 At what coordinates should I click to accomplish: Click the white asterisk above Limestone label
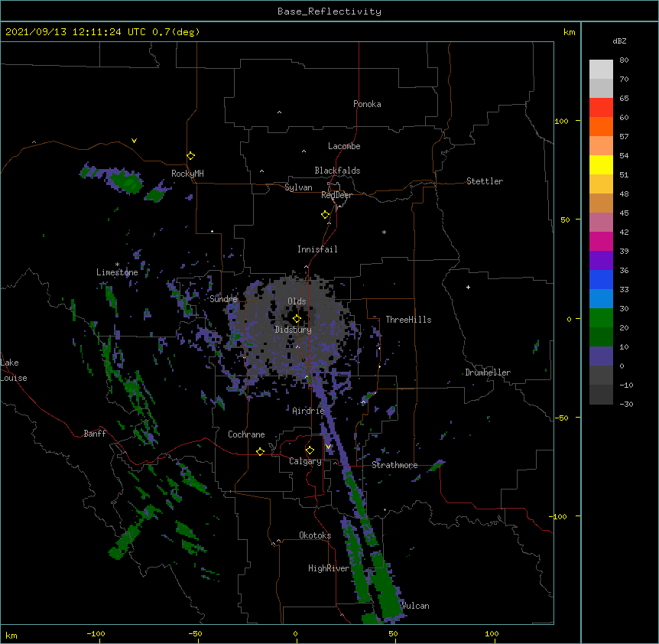tap(117, 265)
